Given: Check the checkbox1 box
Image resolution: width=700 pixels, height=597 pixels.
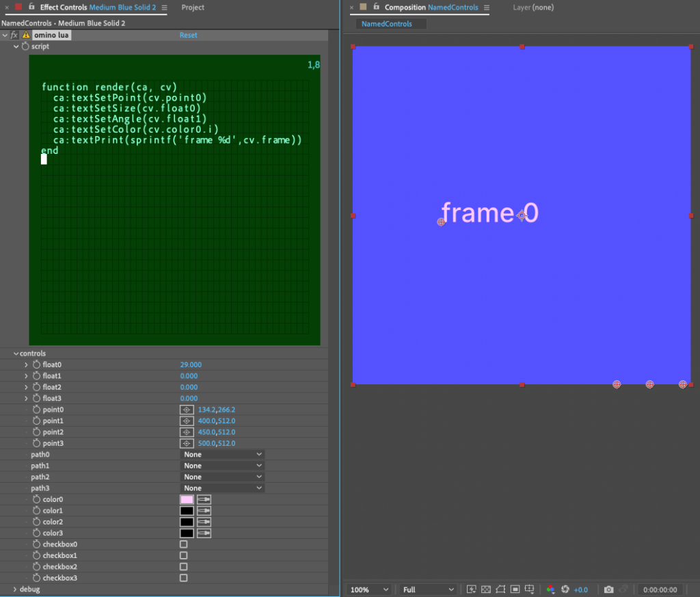Looking at the screenshot, I should (183, 555).
